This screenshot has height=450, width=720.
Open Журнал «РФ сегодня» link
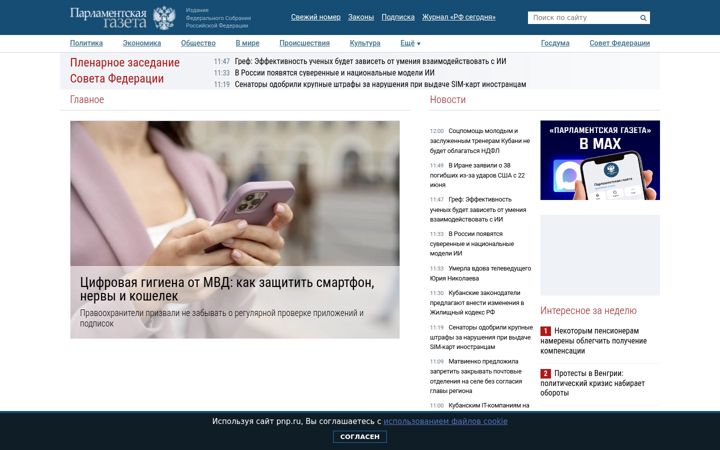pos(459,17)
